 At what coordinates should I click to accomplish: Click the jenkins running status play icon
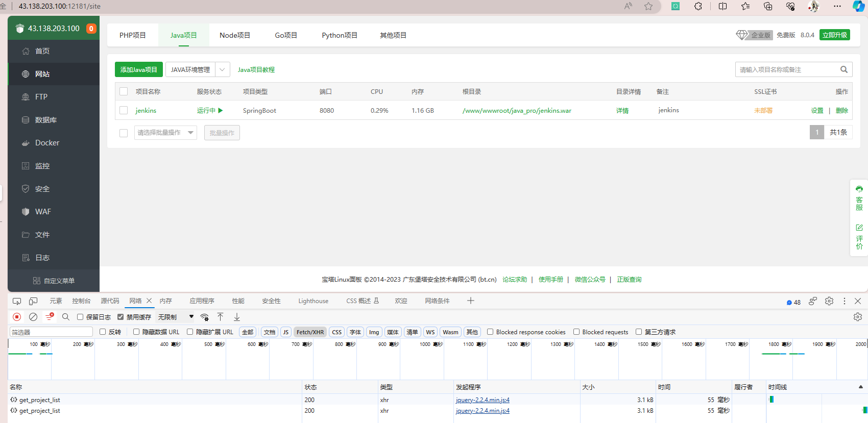[221, 110]
